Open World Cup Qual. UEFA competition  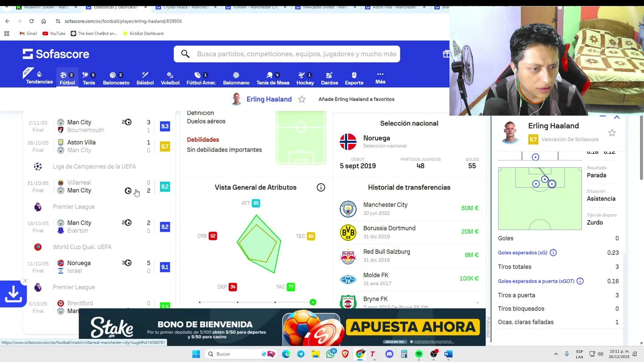(x=82, y=247)
